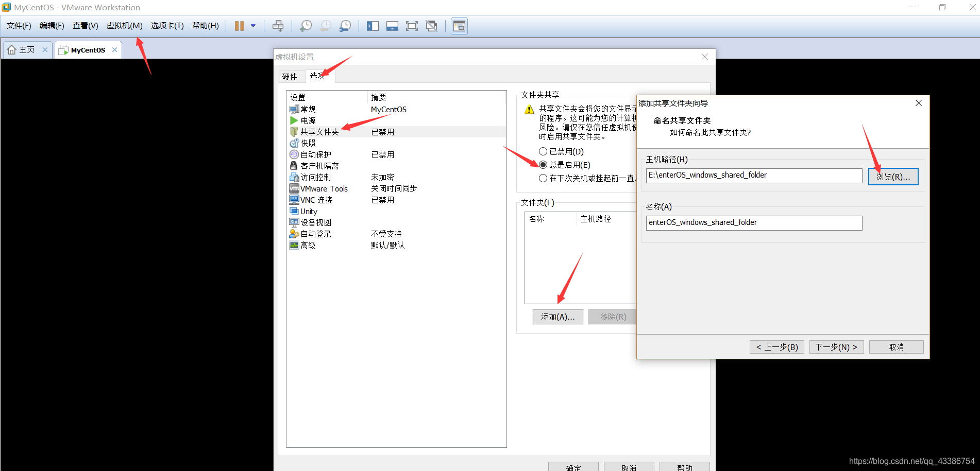Choose the 总是启用(E) radio option
Image resolution: width=980 pixels, height=471 pixels.
pos(543,165)
